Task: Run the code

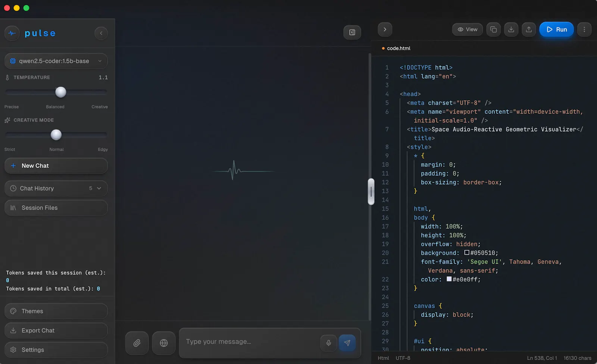Action: click(x=556, y=29)
